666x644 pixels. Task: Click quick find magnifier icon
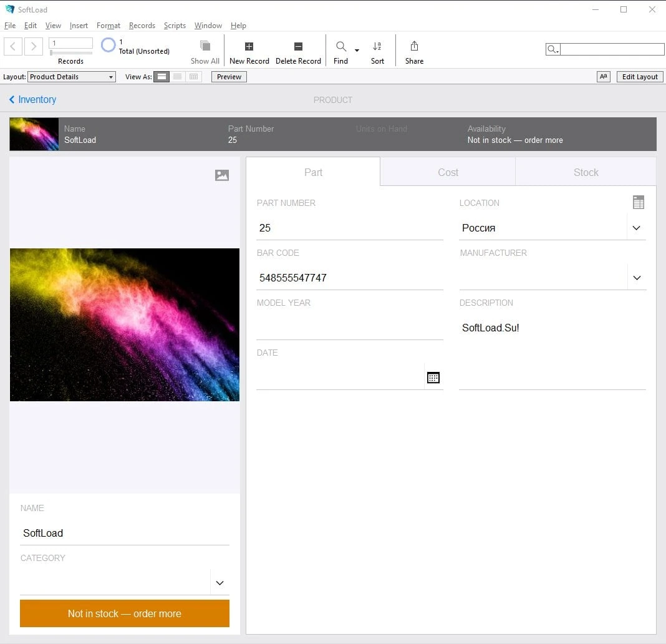[553, 49]
